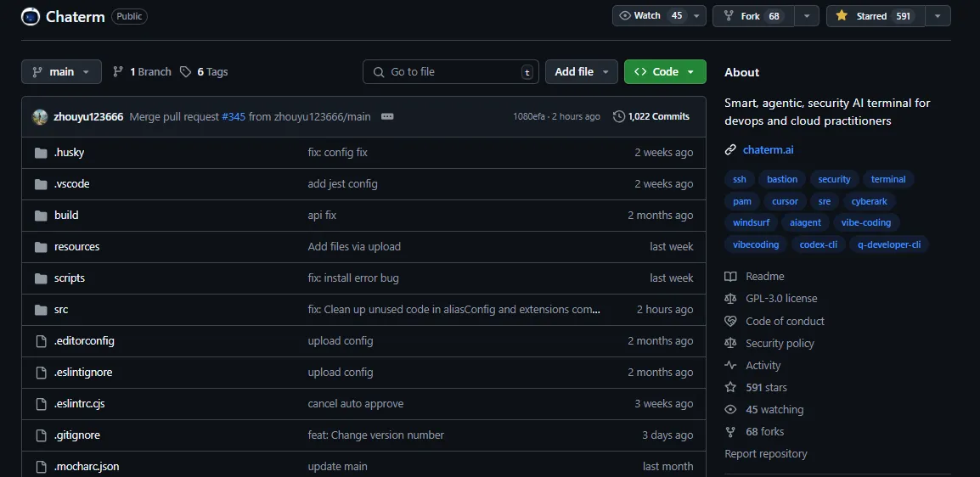Image resolution: width=980 pixels, height=477 pixels.
Task: Click the commit history clock icon
Action: 619,117
